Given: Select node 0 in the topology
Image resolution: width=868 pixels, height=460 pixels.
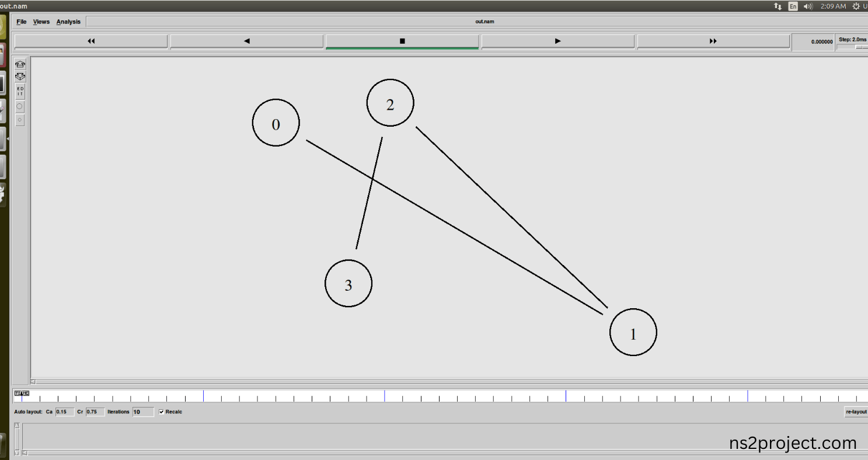Looking at the screenshot, I should click(x=276, y=123).
